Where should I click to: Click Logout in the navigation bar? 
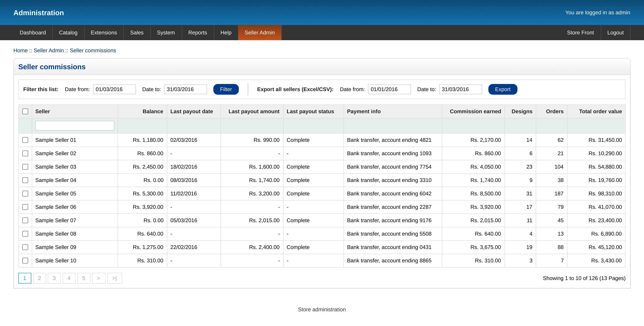pyautogui.click(x=615, y=32)
